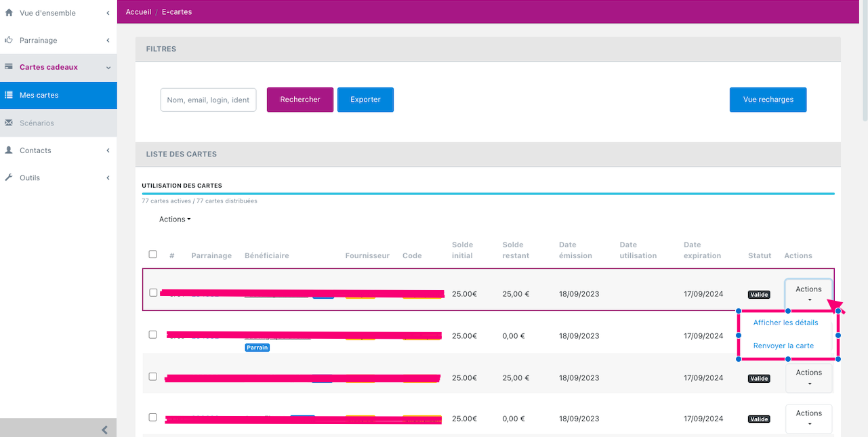Click the credit card icon for Cartes cadeaux

pos(9,67)
